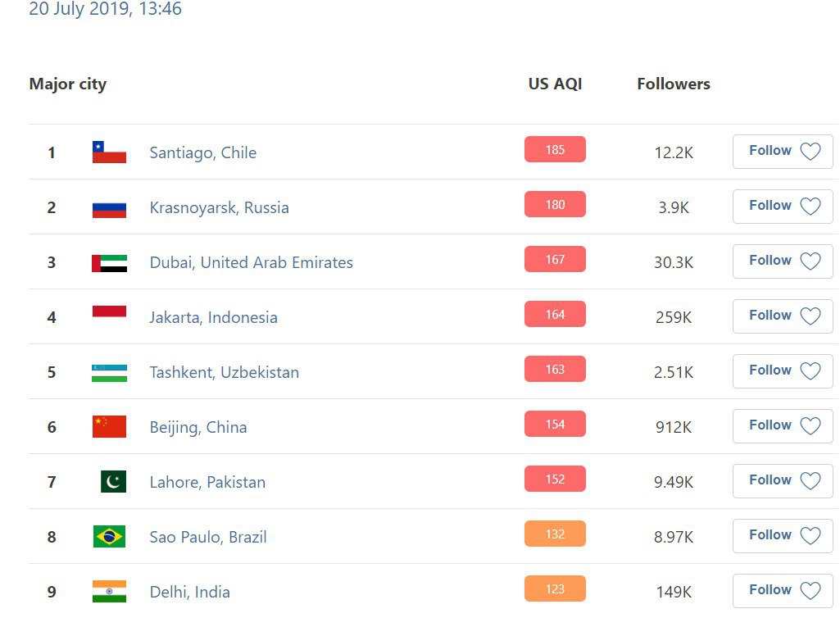Toggle the Follow heart for Santiago
The height and width of the screenshot is (618, 840).
810,152
